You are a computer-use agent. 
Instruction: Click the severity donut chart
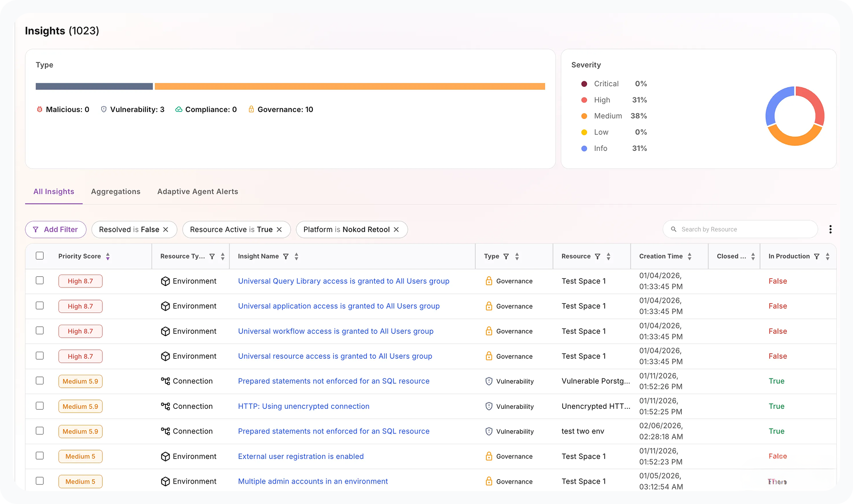click(x=795, y=116)
